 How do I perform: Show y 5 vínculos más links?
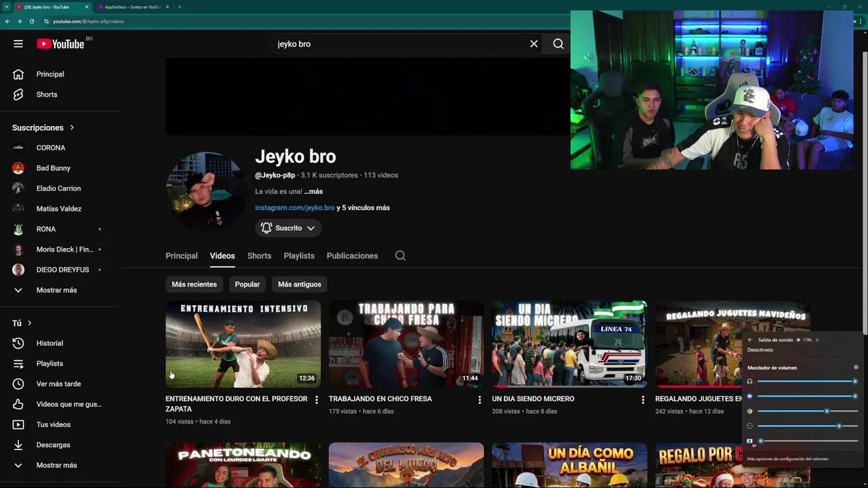363,207
